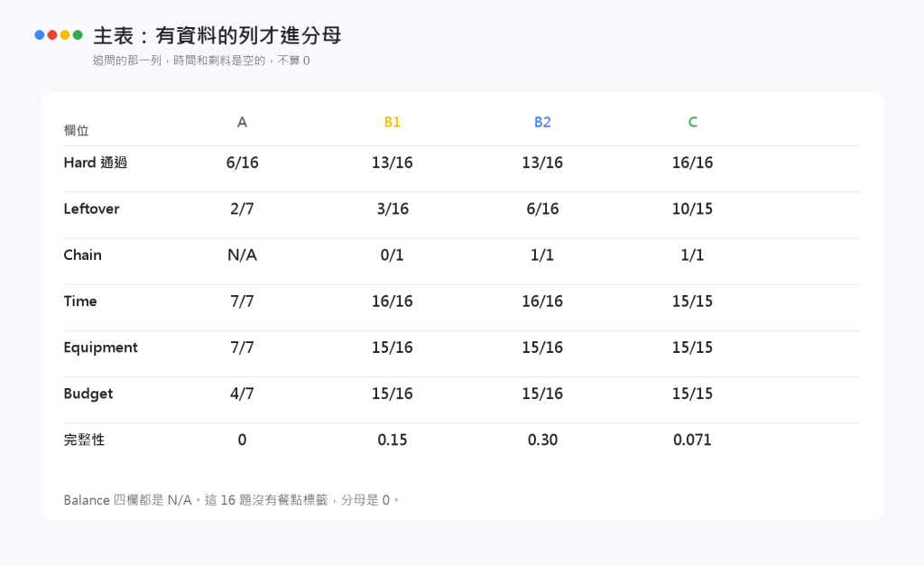Select the 完整性 value 0.071
The image size is (924, 566).
coord(693,440)
